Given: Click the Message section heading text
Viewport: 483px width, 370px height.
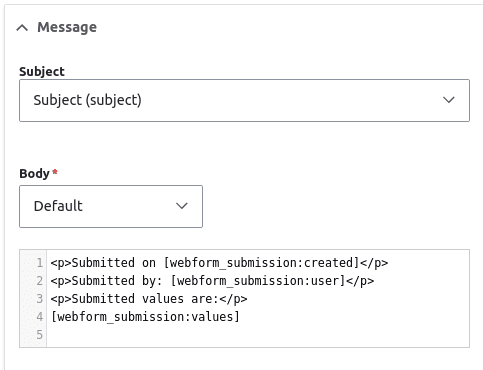Looking at the screenshot, I should 67,27.
